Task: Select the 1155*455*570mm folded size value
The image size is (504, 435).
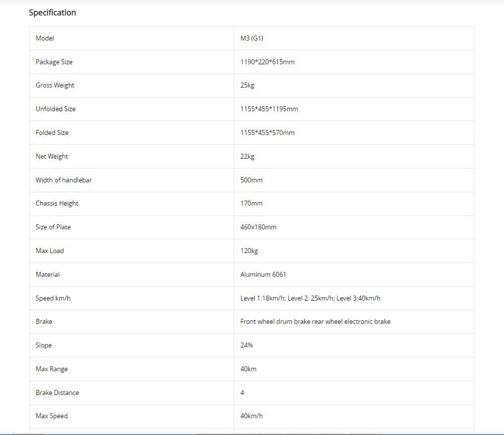Action: pos(267,132)
